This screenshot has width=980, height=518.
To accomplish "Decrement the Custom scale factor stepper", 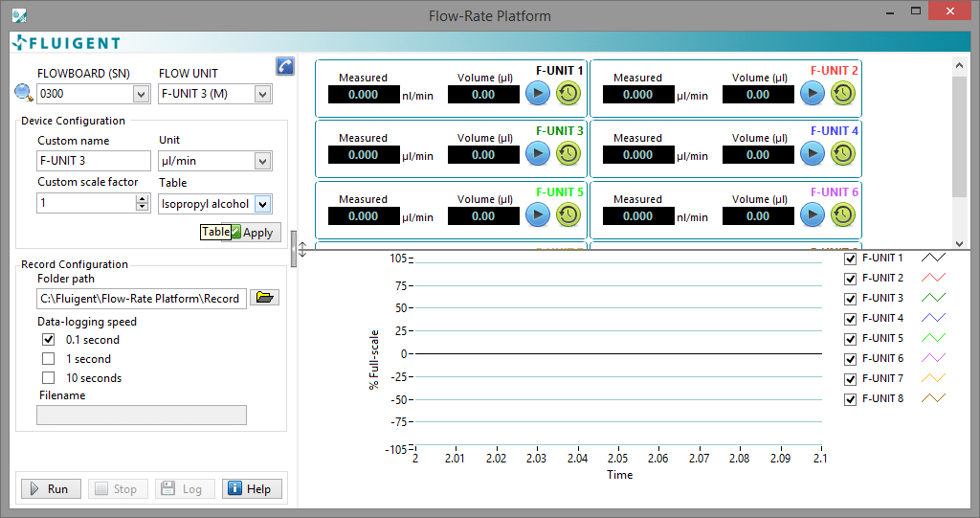I will (143, 207).
